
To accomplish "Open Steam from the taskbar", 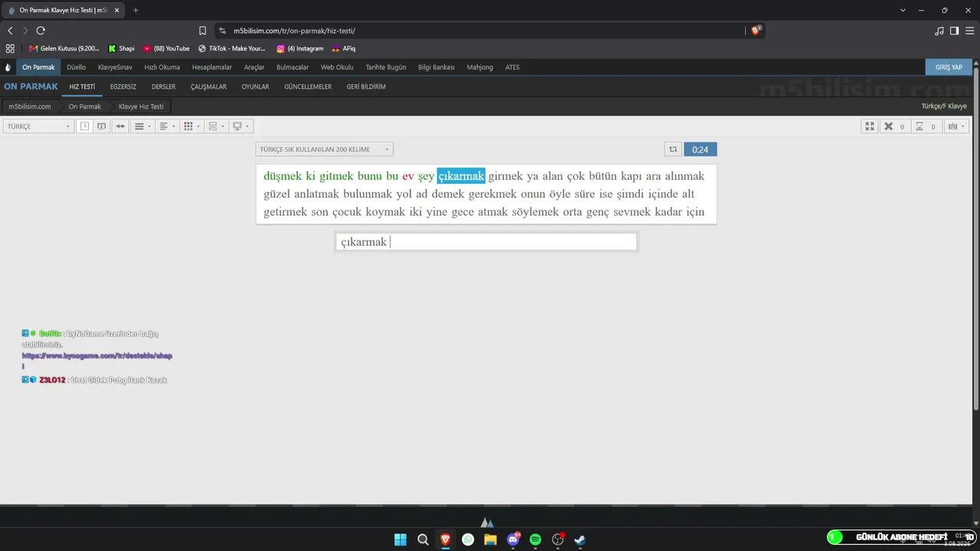I will 580,540.
